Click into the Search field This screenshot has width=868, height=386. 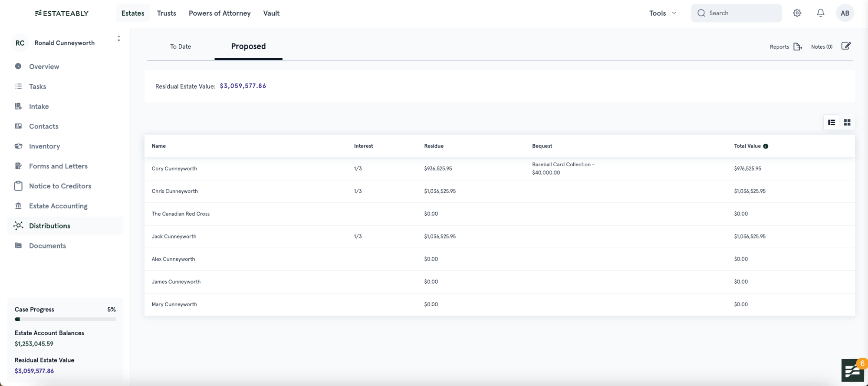(736, 13)
